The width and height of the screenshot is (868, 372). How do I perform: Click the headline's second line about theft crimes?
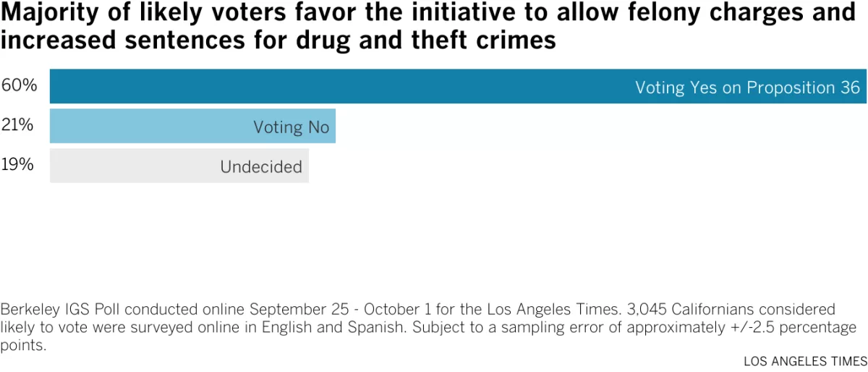pos(278,40)
